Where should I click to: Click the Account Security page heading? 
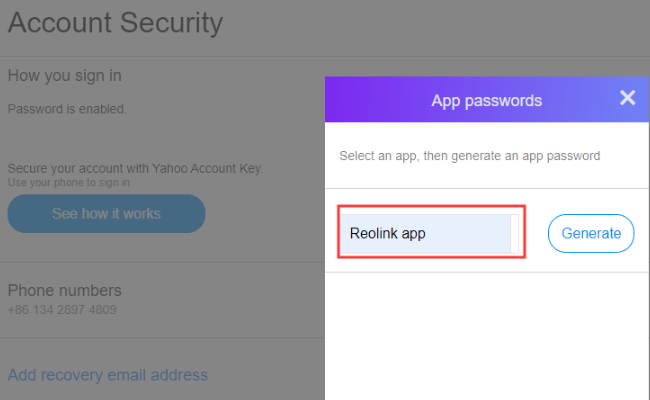(x=115, y=22)
